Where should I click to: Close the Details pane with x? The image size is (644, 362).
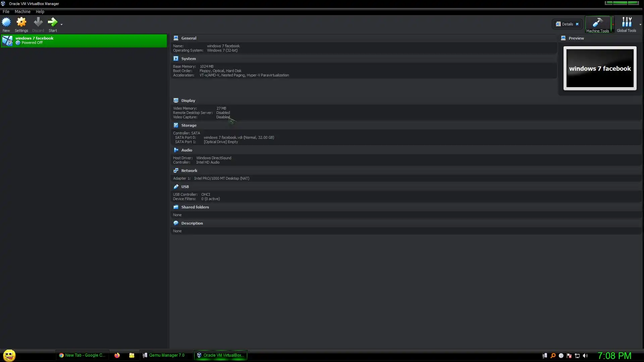[577, 24]
